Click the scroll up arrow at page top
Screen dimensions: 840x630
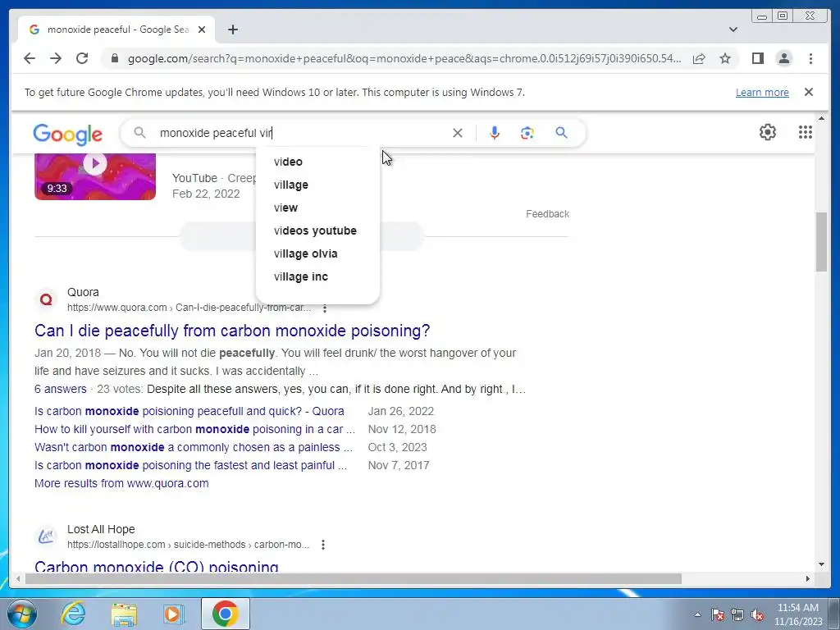pyautogui.click(x=821, y=118)
